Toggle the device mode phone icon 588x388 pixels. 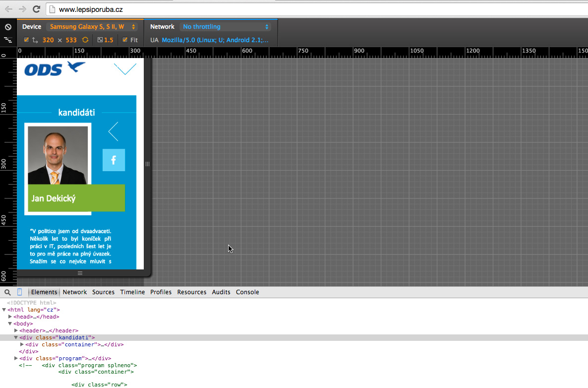pos(20,292)
